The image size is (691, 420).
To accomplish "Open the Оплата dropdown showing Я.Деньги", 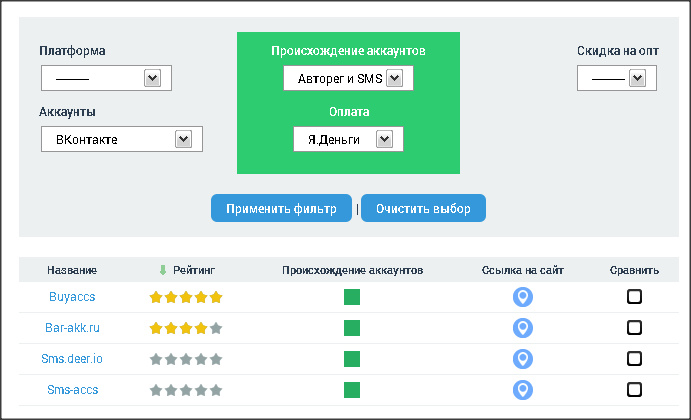I will point(348,139).
